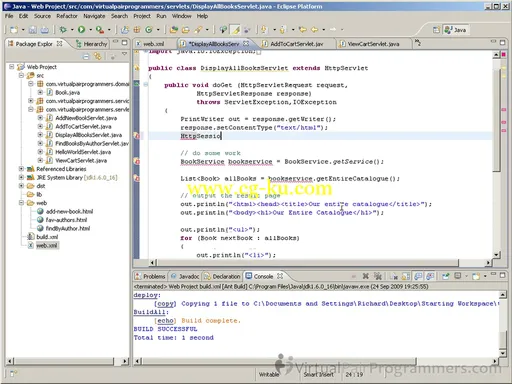Click the Pin Console icon
Viewport: 512px width, 384px height.
tap(446, 276)
